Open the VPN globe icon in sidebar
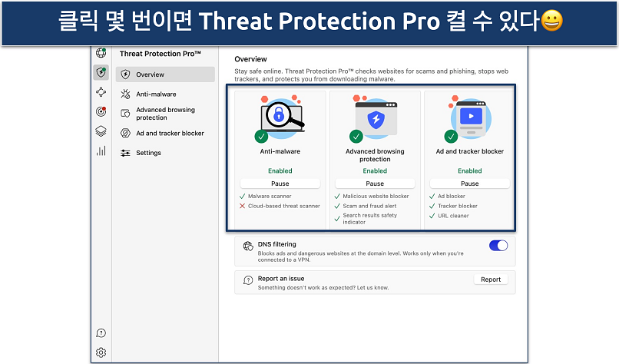Image resolution: width=619 pixels, height=364 pixels. click(101, 52)
